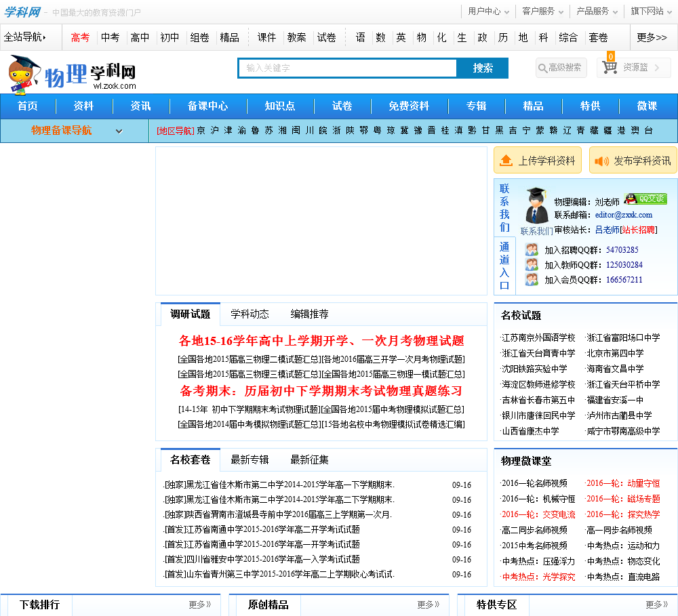
Task: Click subject link 物 in top bar
Action: [421, 37]
